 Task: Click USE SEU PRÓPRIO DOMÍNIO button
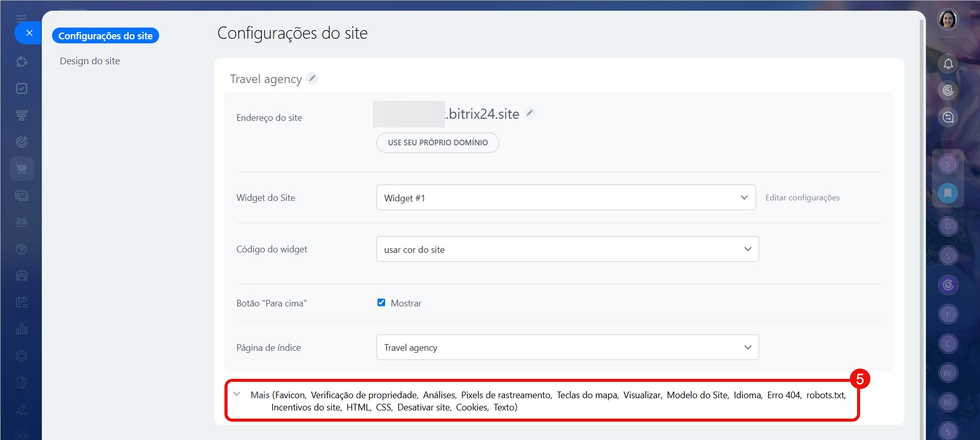pyautogui.click(x=438, y=143)
